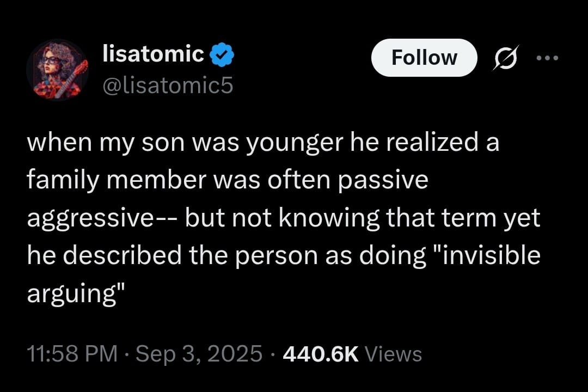Open lisatomic's profile avatar picture
Screen dimensions: 588x392
click(x=57, y=70)
